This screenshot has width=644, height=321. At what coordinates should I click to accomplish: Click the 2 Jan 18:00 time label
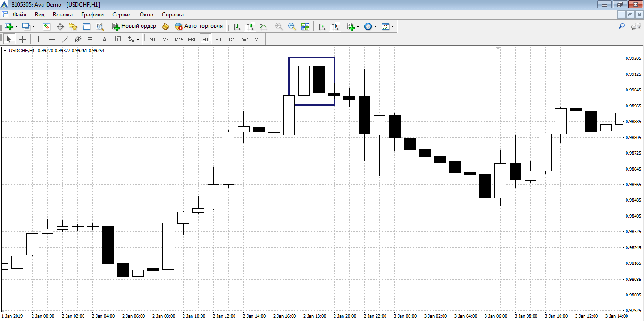coord(315,316)
